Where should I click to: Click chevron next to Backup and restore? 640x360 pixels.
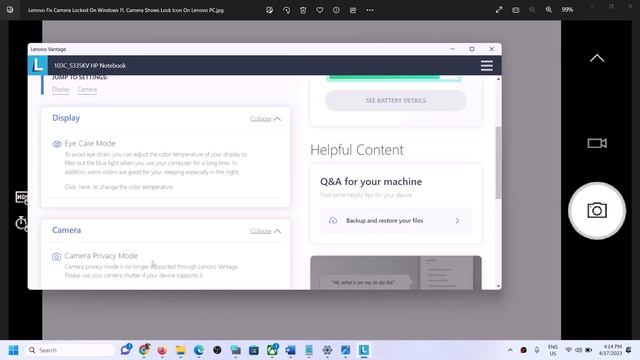point(457,220)
